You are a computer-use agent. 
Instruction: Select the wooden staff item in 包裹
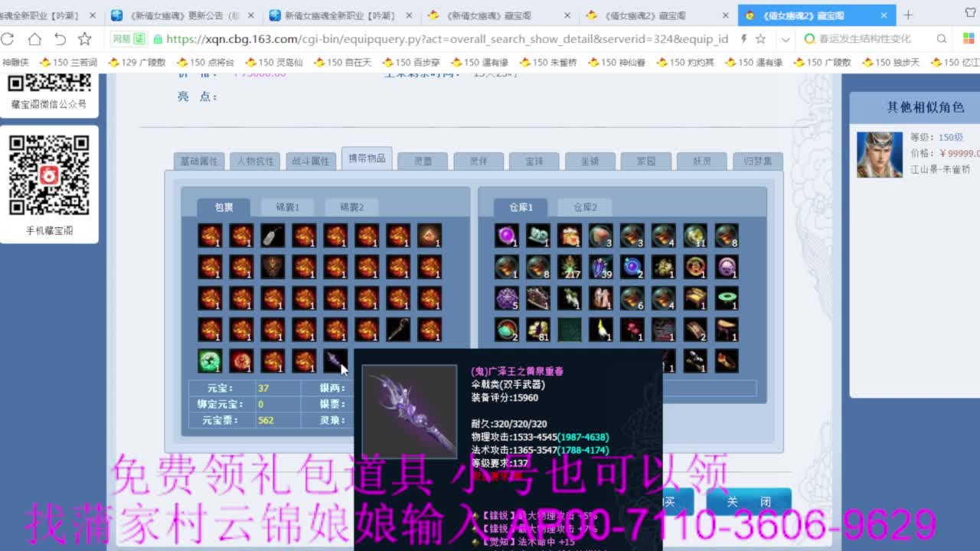pyautogui.click(x=398, y=330)
